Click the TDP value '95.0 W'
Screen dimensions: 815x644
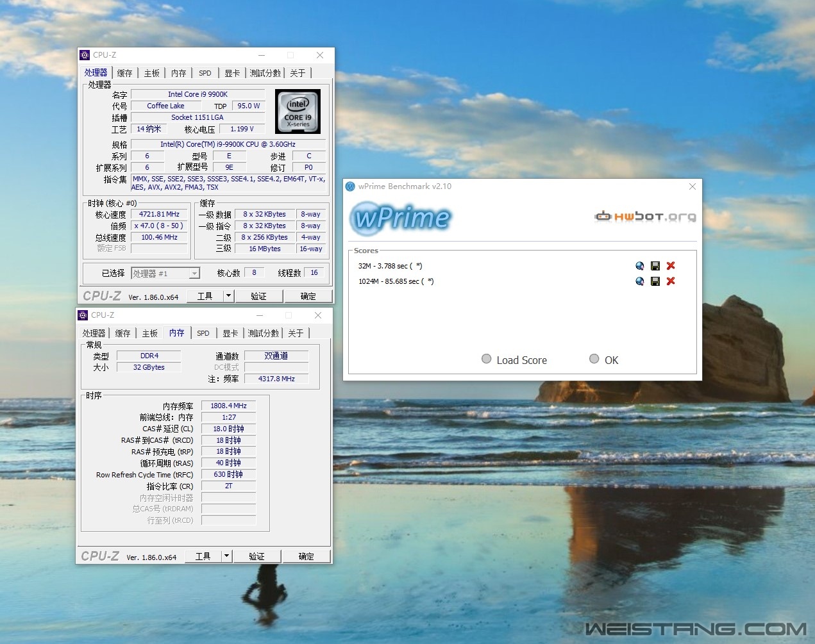click(249, 106)
